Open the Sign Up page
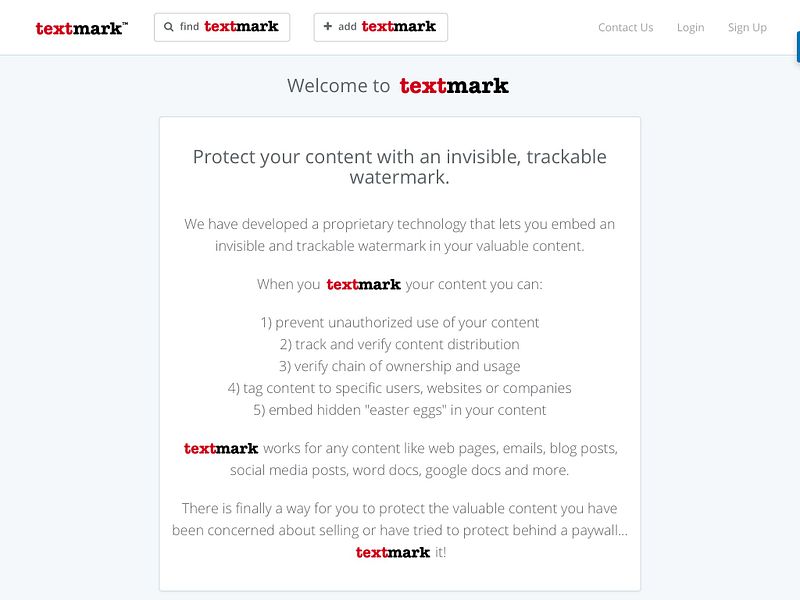The image size is (800, 600). coord(747,27)
